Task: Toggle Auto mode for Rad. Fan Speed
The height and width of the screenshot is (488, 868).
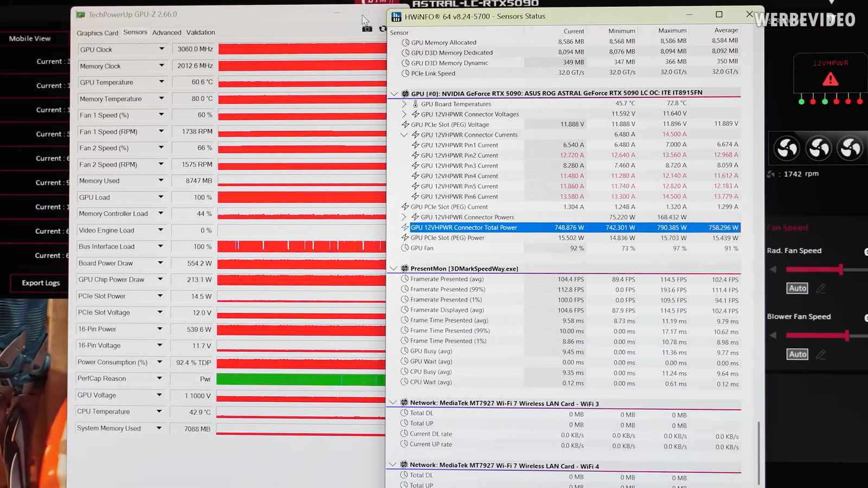Action: (797, 288)
